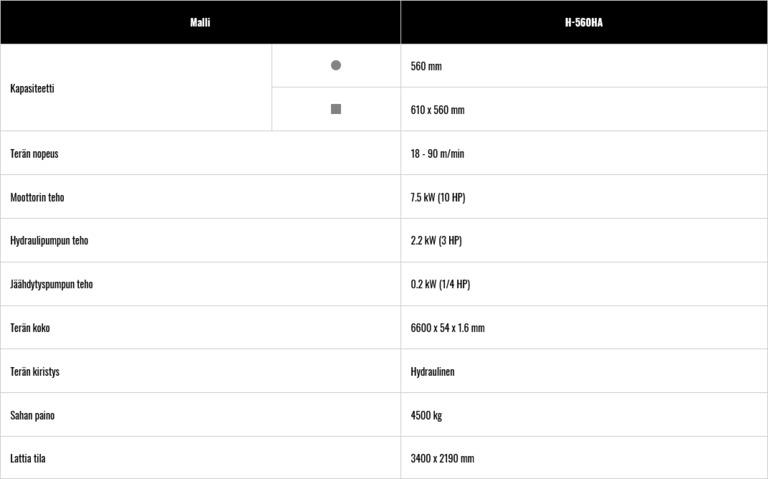Click the 560 mm capacity value

pos(426,66)
